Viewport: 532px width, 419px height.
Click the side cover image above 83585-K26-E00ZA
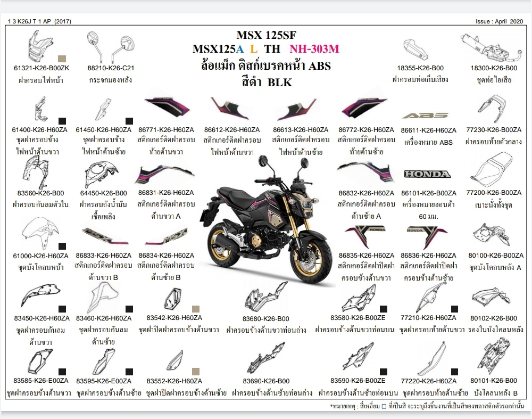[x=40, y=362]
